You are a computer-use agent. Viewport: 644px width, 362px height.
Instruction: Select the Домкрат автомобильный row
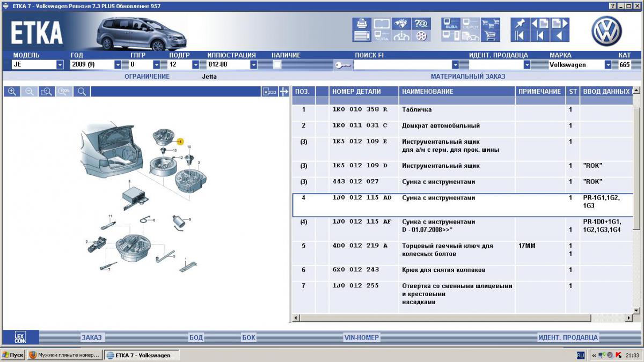click(x=463, y=125)
